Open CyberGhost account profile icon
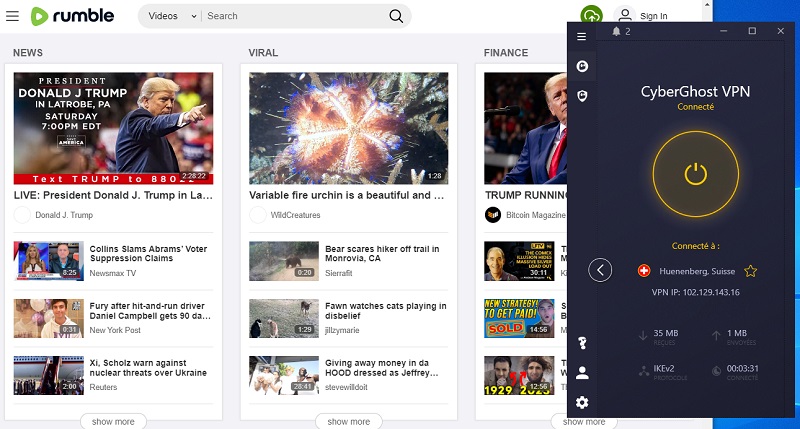This screenshot has width=800, height=429. pos(582,372)
